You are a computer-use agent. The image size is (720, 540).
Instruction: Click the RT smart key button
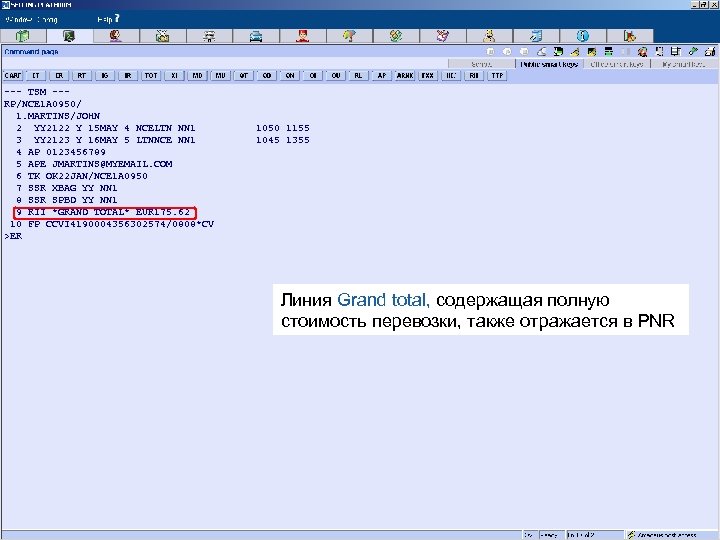[x=82, y=76]
